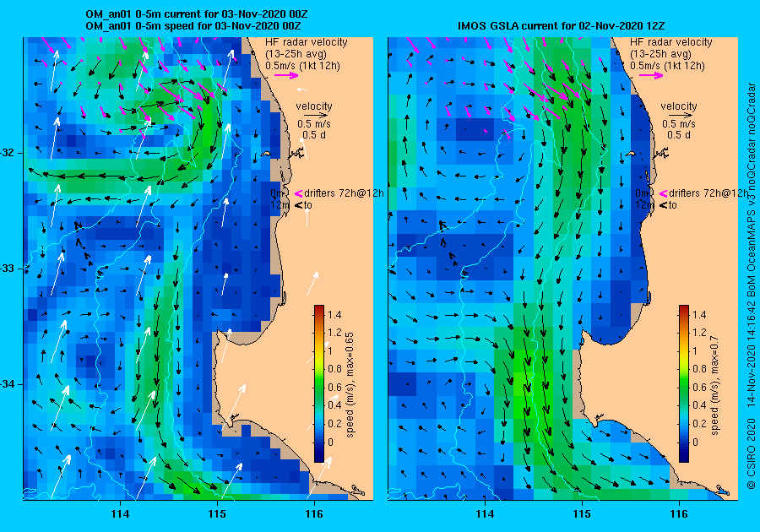The height and width of the screenshot is (532, 760).
Task: Click the magenta HF radar legend arrow in right map
Action: pyautogui.click(x=651, y=75)
